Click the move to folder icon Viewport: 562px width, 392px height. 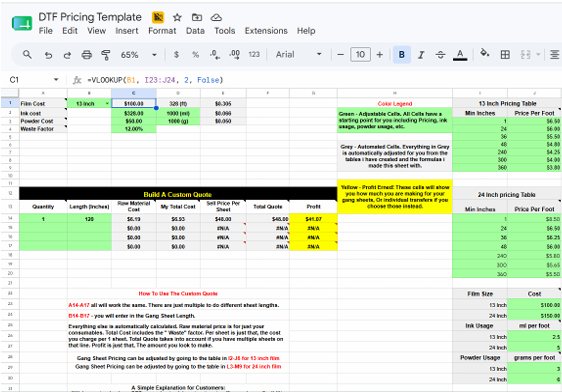click(197, 17)
